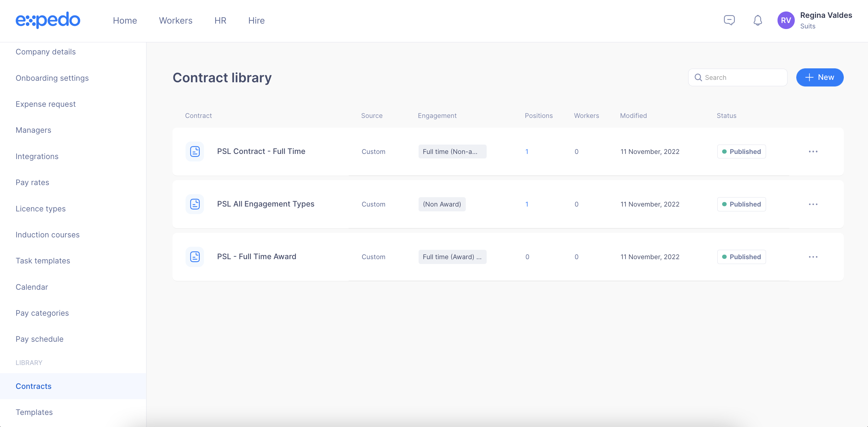This screenshot has height=427, width=868.
Task: Open more options for PSL Contract - Full Time
Action: tap(813, 152)
